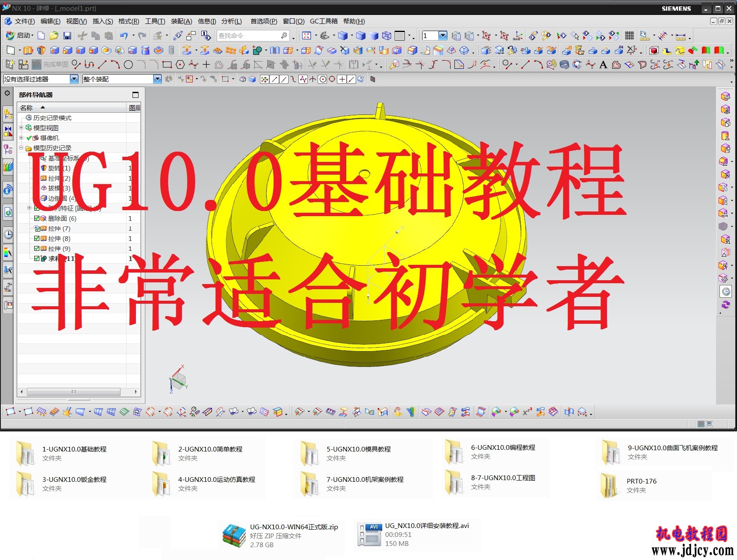Open the 5-UGNX10.0模具教程 folder
This screenshot has width=737, height=560.
pyautogui.click(x=346, y=453)
